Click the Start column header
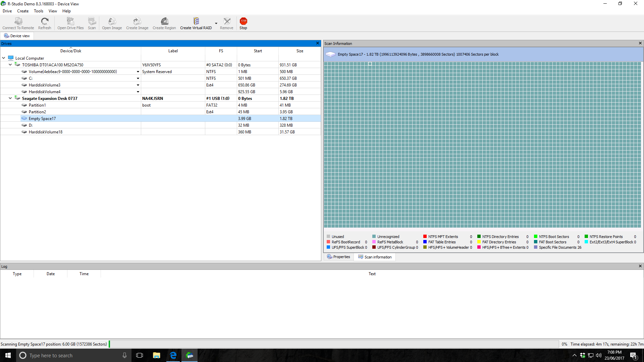Screen dimensions: 644x362 click(258, 51)
